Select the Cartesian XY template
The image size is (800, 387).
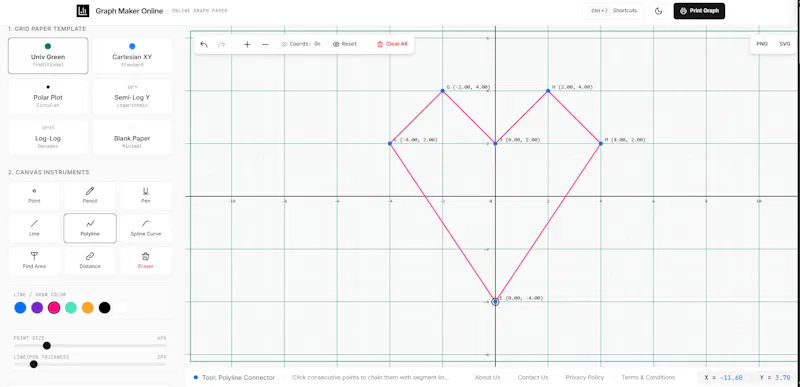(x=132, y=56)
